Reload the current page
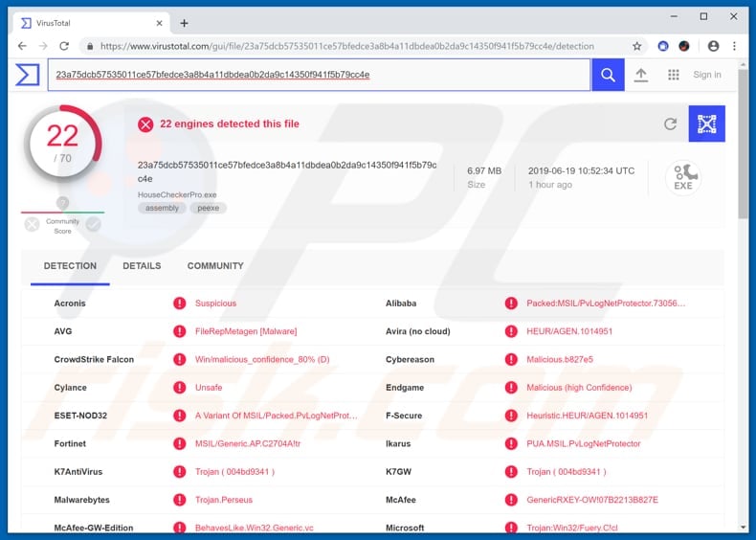The height and width of the screenshot is (540, 756). coord(64,46)
